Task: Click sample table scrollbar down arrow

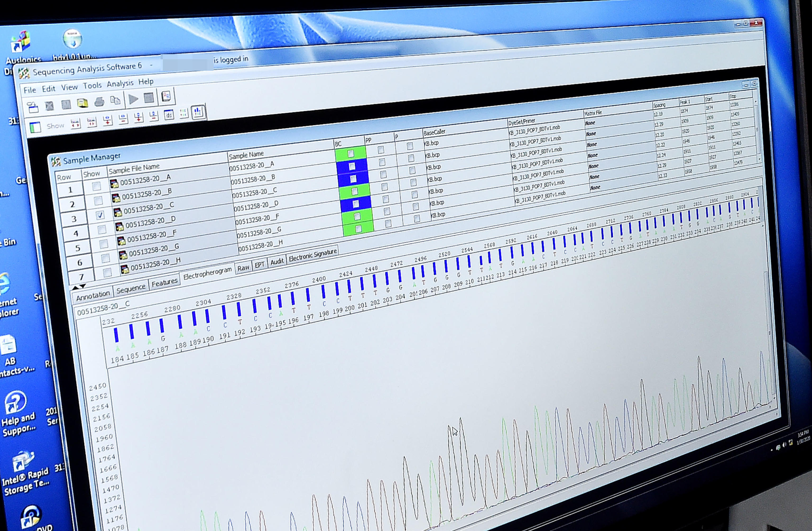Action: [x=759, y=159]
